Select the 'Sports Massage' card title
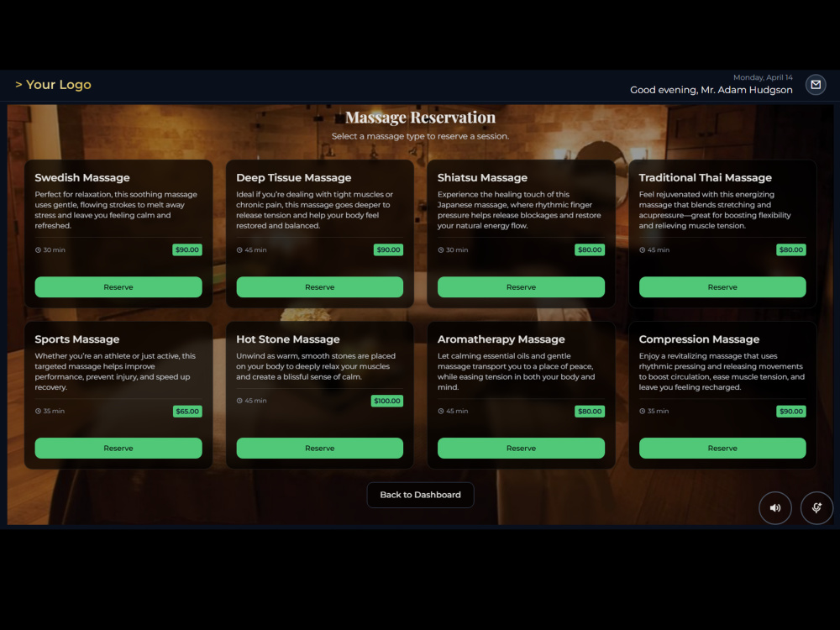Image resolution: width=840 pixels, height=630 pixels. (77, 339)
